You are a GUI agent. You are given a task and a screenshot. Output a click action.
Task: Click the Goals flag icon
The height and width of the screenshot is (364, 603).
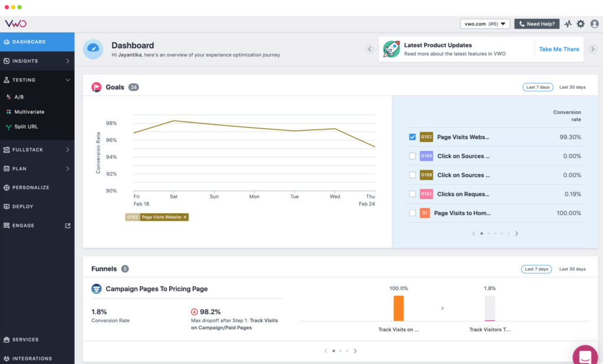pos(96,87)
